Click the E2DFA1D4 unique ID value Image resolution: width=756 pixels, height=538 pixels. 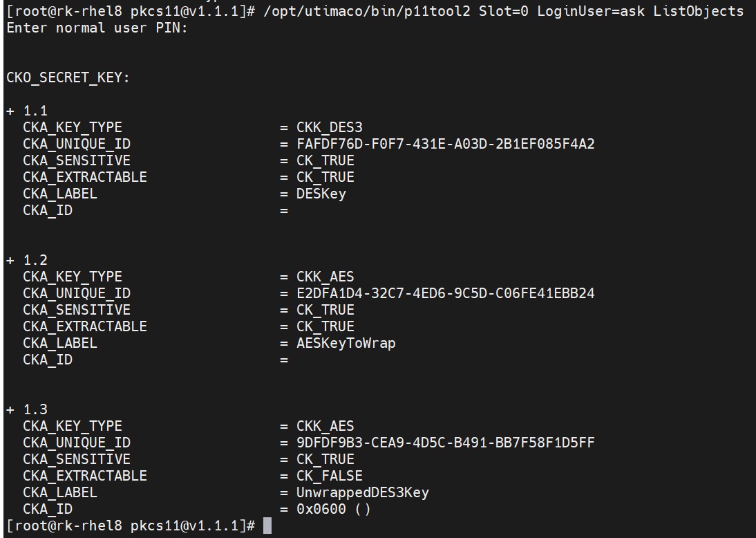coord(446,293)
